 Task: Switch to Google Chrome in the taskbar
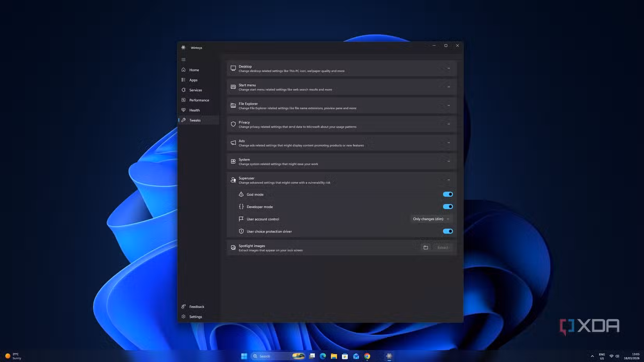[367, 356]
